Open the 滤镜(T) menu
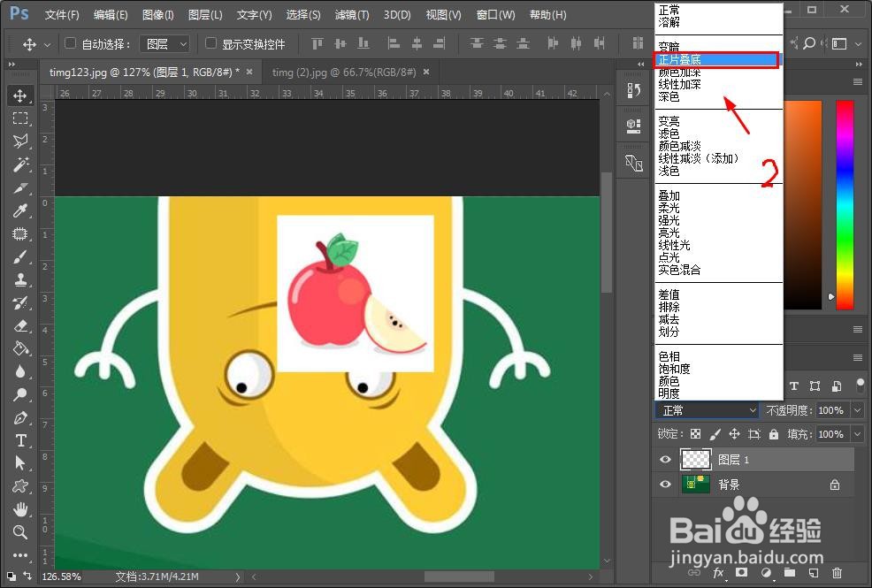 [352, 15]
